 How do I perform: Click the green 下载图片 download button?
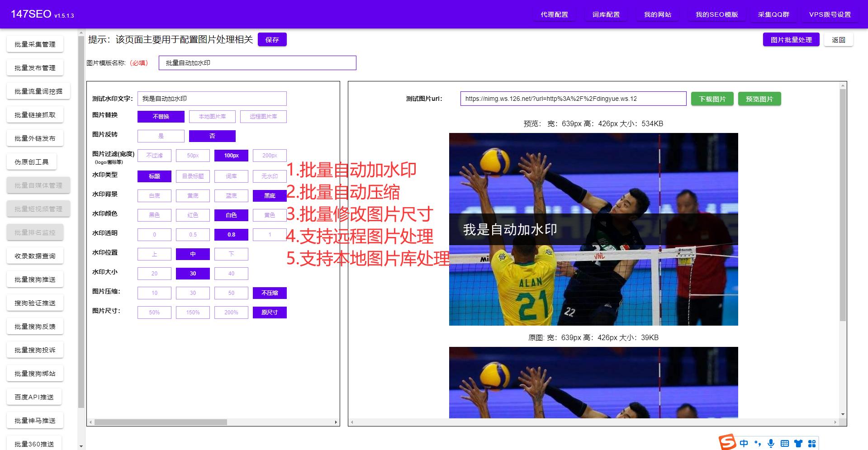(712, 99)
